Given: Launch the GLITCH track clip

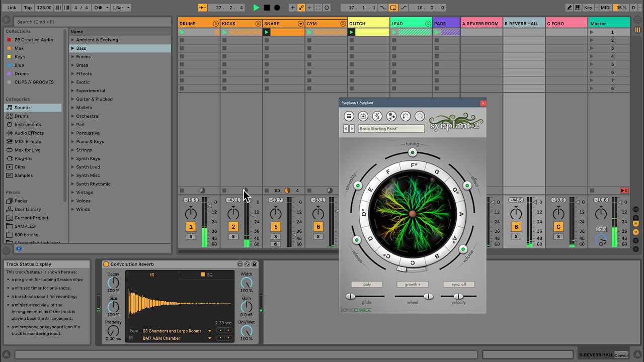Looking at the screenshot, I should click(x=352, y=32).
